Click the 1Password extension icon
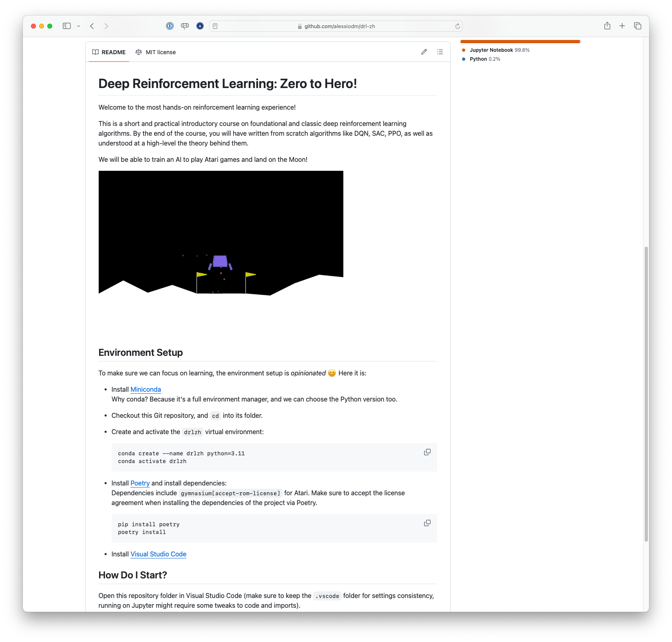Viewport: 672px width, 642px height. [170, 26]
